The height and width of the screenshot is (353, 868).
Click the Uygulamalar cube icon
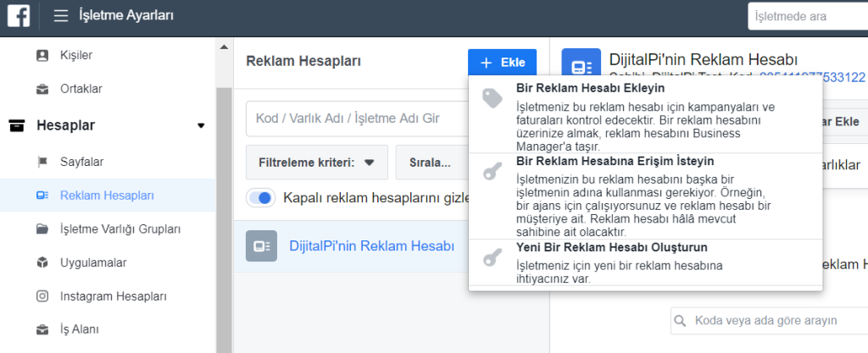click(42, 262)
